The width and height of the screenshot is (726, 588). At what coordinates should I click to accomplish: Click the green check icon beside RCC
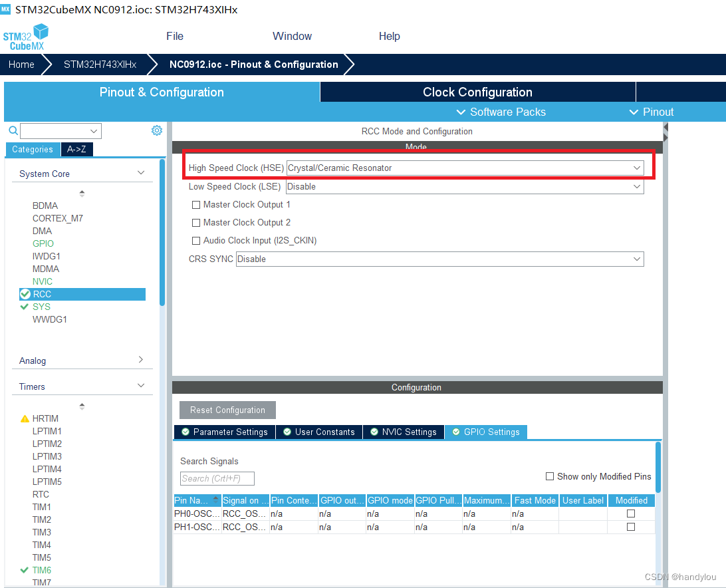tap(25, 294)
